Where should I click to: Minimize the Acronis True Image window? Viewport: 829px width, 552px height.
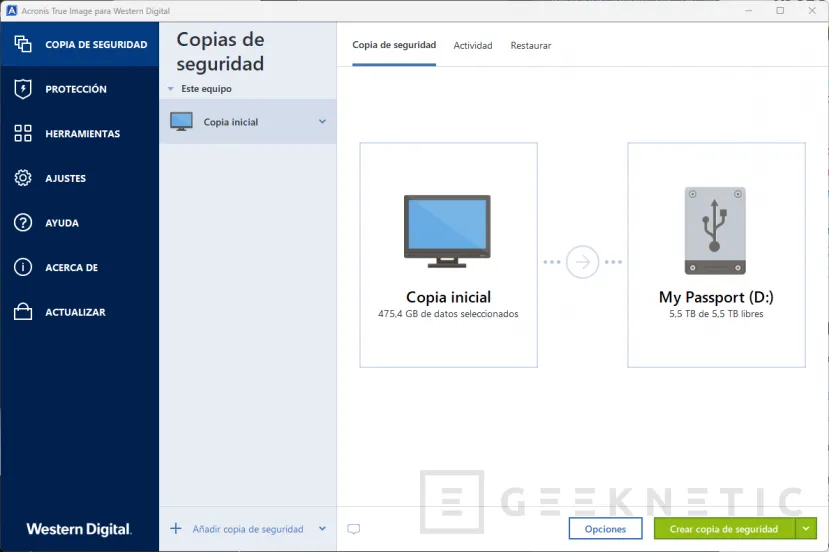[x=748, y=11]
